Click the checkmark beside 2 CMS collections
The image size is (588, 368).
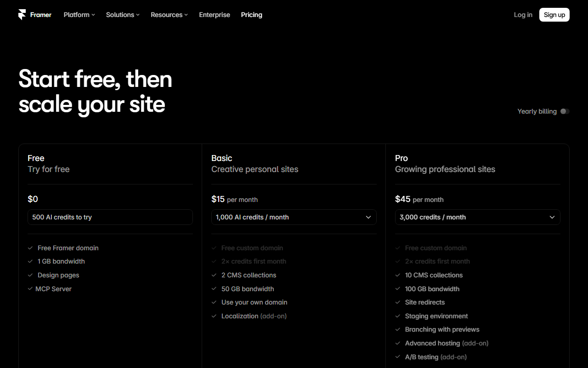(x=214, y=275)
